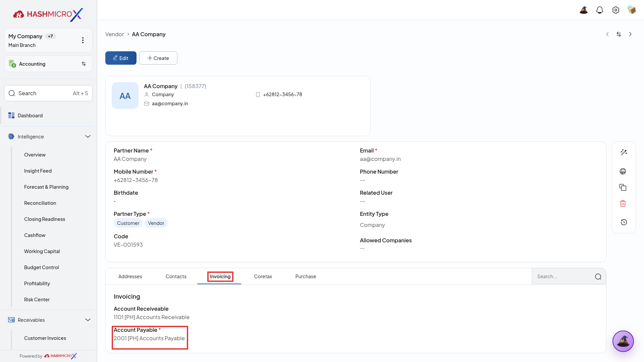Viewport: 644px width, 362px height.
Task: Switch to Coretax tab
Action: click(x=263, y=277)
